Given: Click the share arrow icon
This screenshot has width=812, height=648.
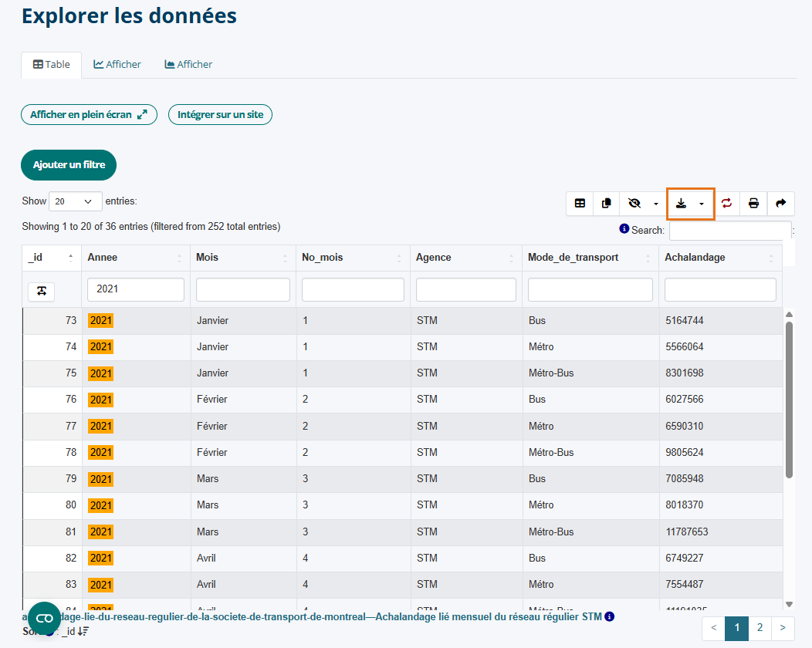Looking at the screenshot, I should point(781,204).
